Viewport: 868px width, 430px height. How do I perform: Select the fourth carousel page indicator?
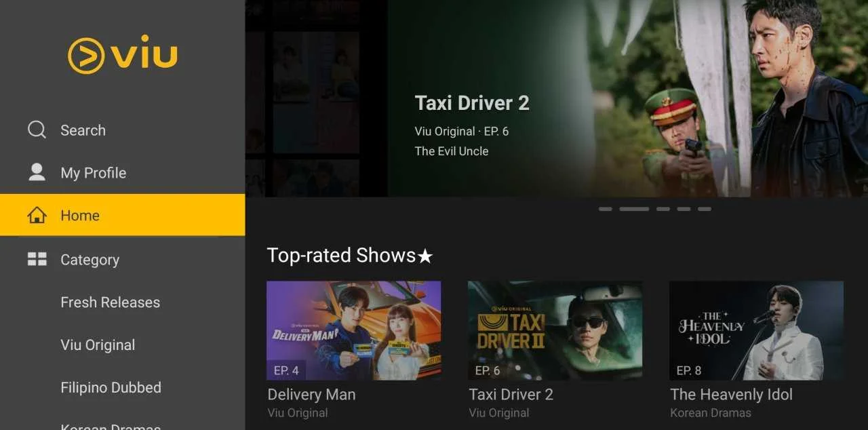point(684,209)
